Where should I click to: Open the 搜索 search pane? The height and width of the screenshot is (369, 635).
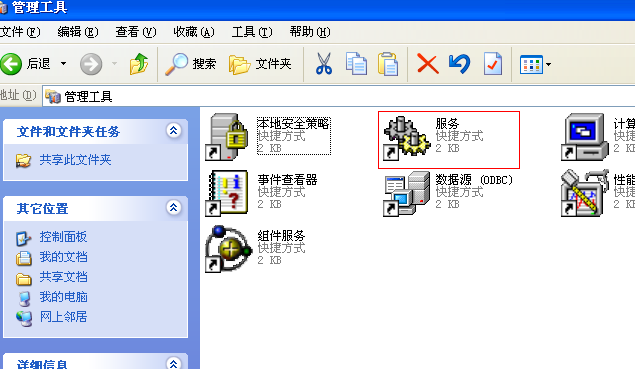pos(190,64)
